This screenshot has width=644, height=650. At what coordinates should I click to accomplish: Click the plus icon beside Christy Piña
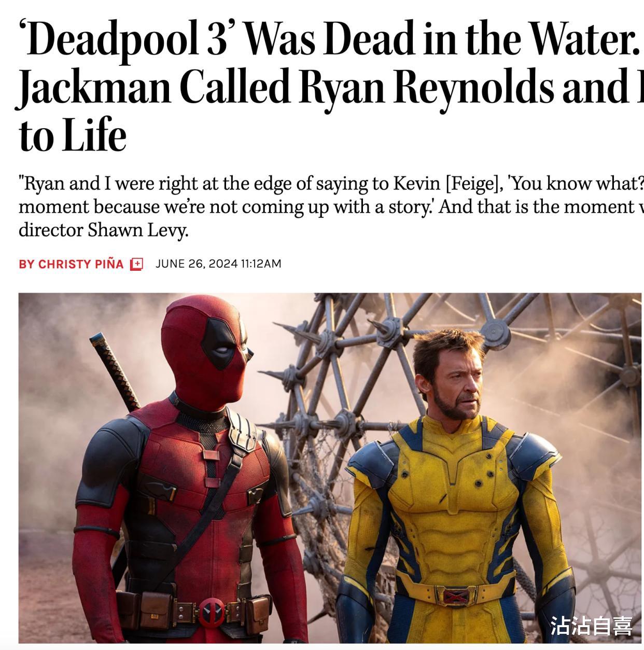pos(136,264)
